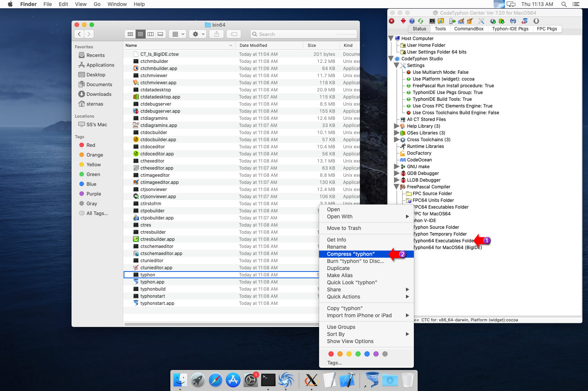Expand Help Library (3) node
Screen dimensions: 588x391
(x=397, y=126)
